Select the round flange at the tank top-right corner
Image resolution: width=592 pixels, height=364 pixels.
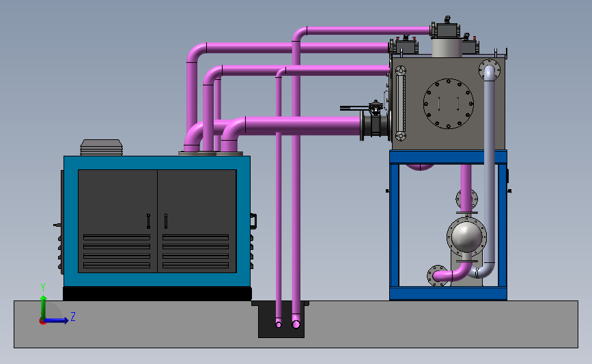(490, 69)
